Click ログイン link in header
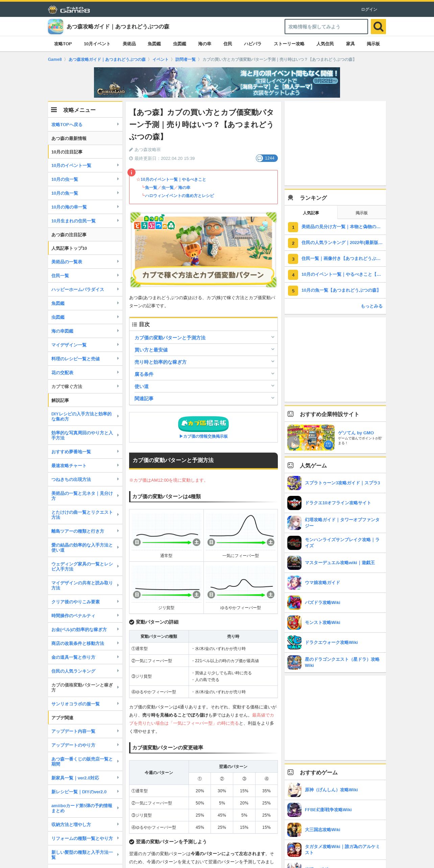Viewport: 434px width, 868px height. (x=369, y=9)
